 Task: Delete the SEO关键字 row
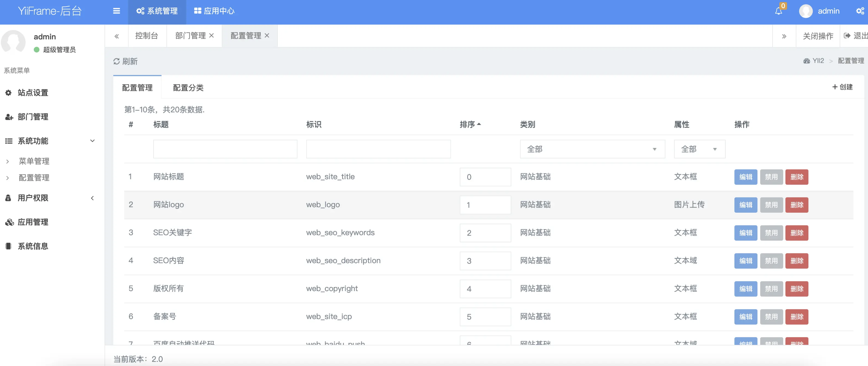(x=797, y=233)
